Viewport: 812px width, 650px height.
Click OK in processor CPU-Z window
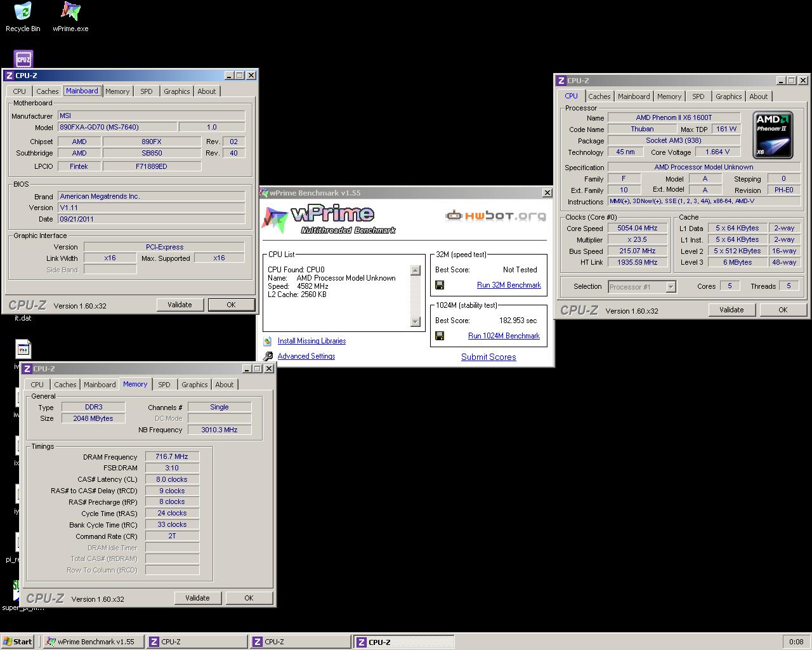[x=783, y=310]
